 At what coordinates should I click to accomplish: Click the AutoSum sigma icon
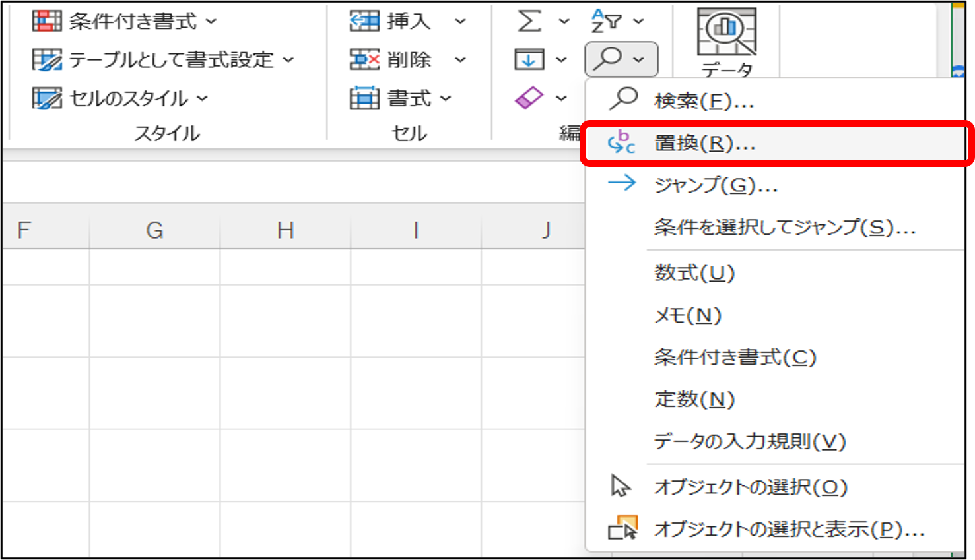[x=529, y=21]
